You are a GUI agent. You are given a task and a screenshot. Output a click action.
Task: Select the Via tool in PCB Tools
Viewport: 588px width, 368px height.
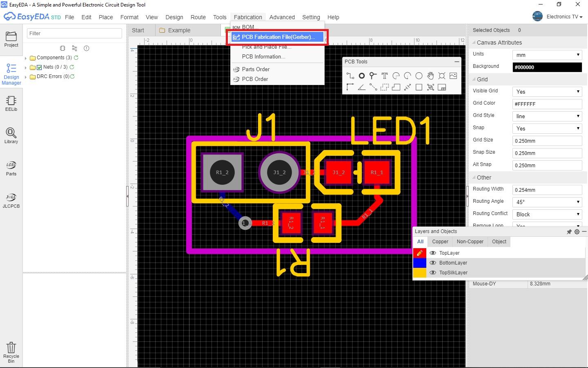[x=373, y=76]
